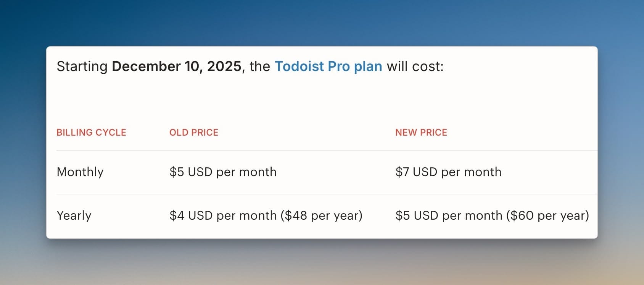The height and width of the screenshot is (285, 644).
Task: Select the Monthly billing cycle cell
Action: point(80,172)
